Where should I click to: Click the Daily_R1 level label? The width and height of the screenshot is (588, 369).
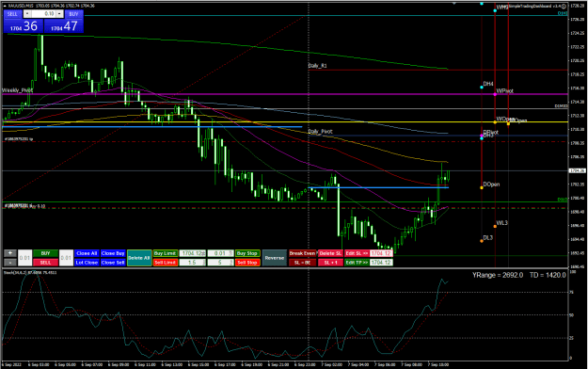pyautogui.click(x=317, y=66)
